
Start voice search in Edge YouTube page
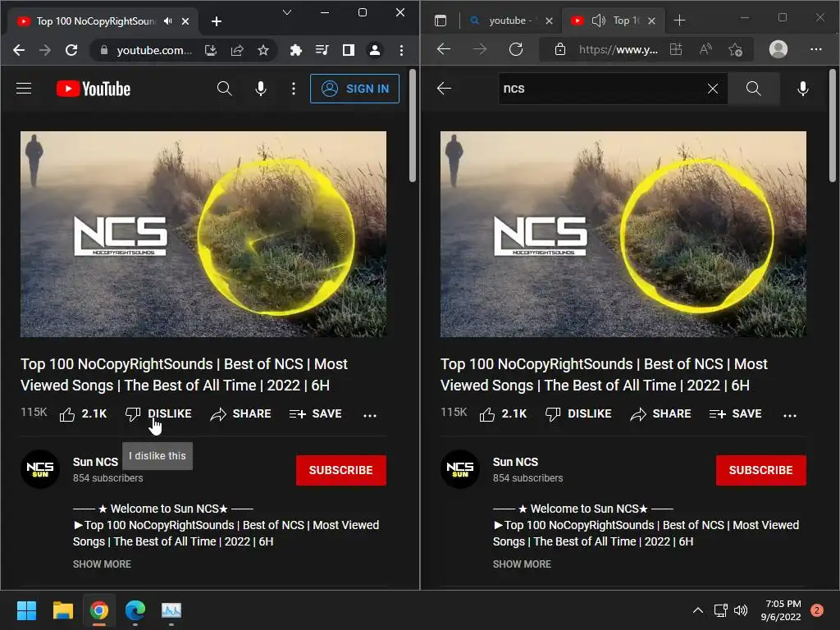[x=802, y=89]
